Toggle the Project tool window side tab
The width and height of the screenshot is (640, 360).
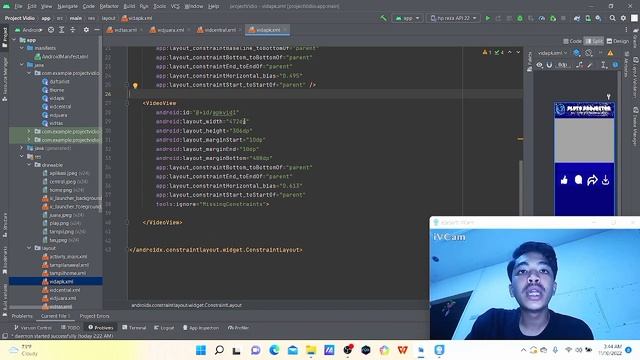tap(4, 37)
